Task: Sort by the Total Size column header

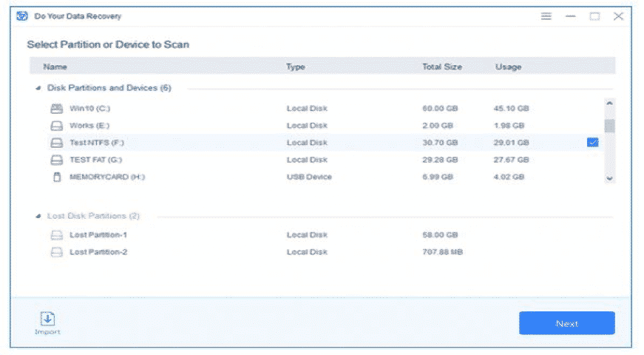Action: 441,67
